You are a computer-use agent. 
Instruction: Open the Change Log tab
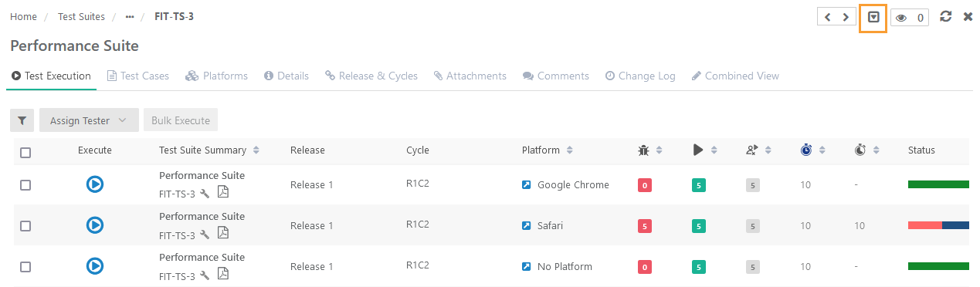[640, 76]
